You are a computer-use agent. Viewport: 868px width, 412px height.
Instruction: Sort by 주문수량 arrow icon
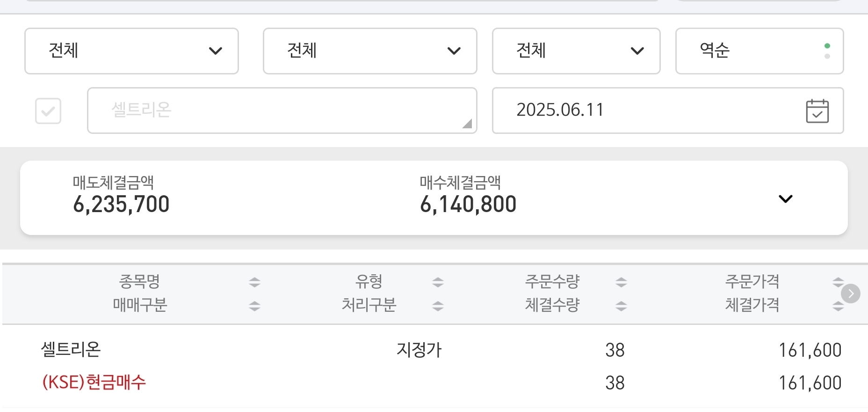(621, 282)
